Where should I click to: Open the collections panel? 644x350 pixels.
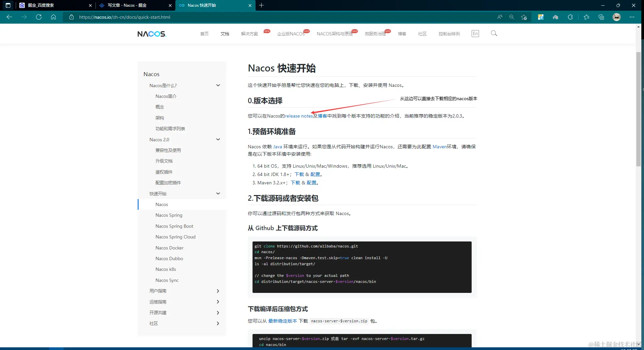(601, 17)
